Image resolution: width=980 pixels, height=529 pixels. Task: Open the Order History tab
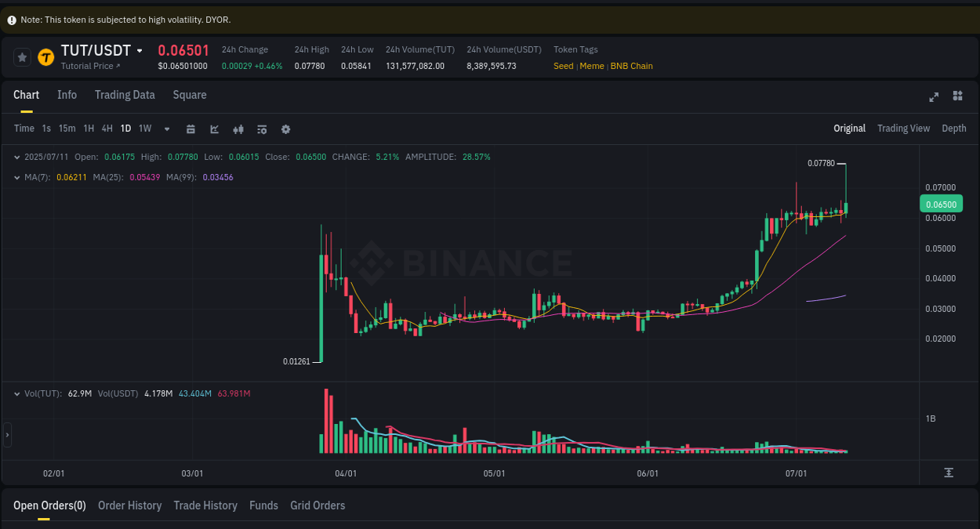(129, 505)
